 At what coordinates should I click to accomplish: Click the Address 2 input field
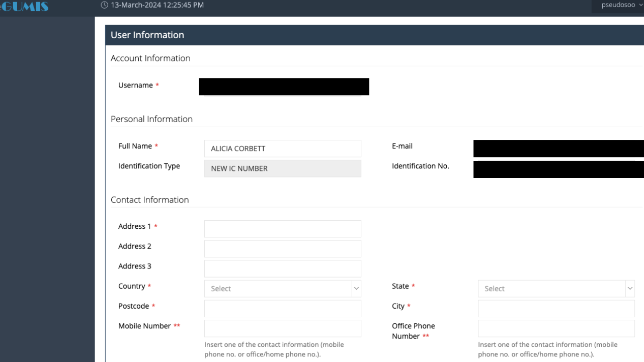(x=283, y=249)
